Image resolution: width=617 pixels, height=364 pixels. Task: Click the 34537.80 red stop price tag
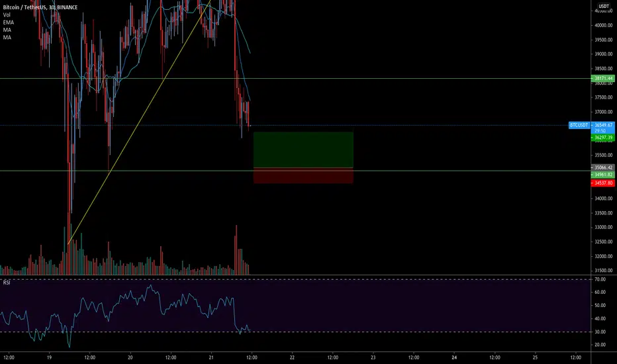click(603, 183)
